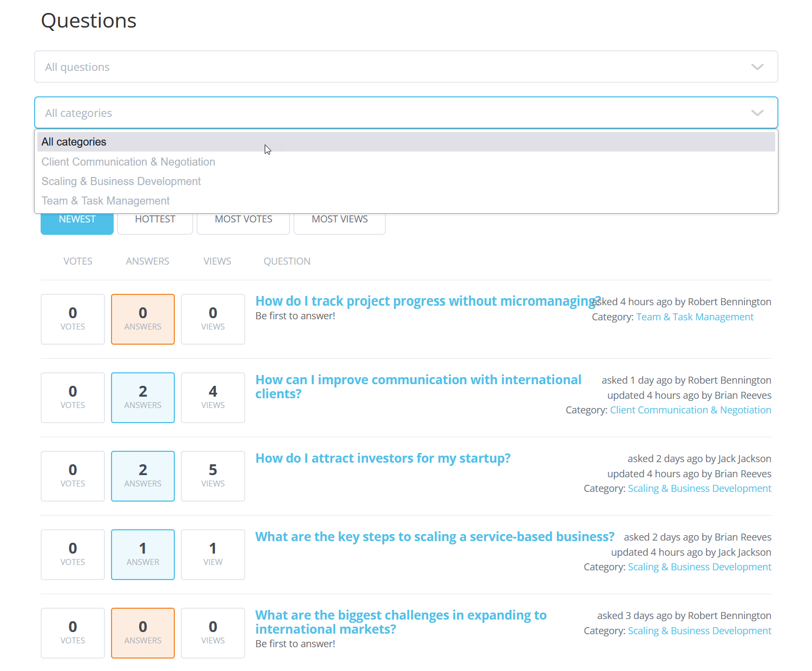Click the VOTES column header
This screenshot has height=671, width=812.
tap(78, 261)
